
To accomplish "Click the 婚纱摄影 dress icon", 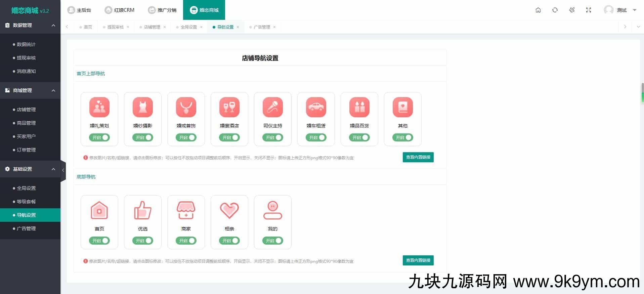I will click(142, 107).
